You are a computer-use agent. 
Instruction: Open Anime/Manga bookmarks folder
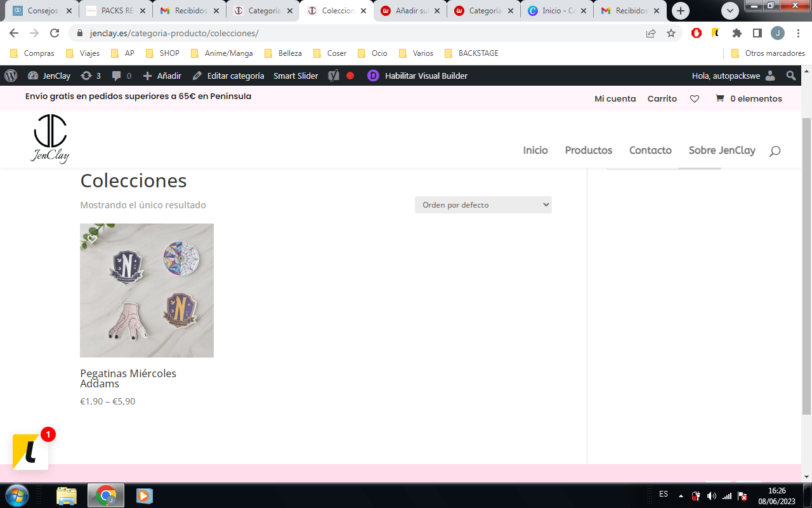(222, 53)
